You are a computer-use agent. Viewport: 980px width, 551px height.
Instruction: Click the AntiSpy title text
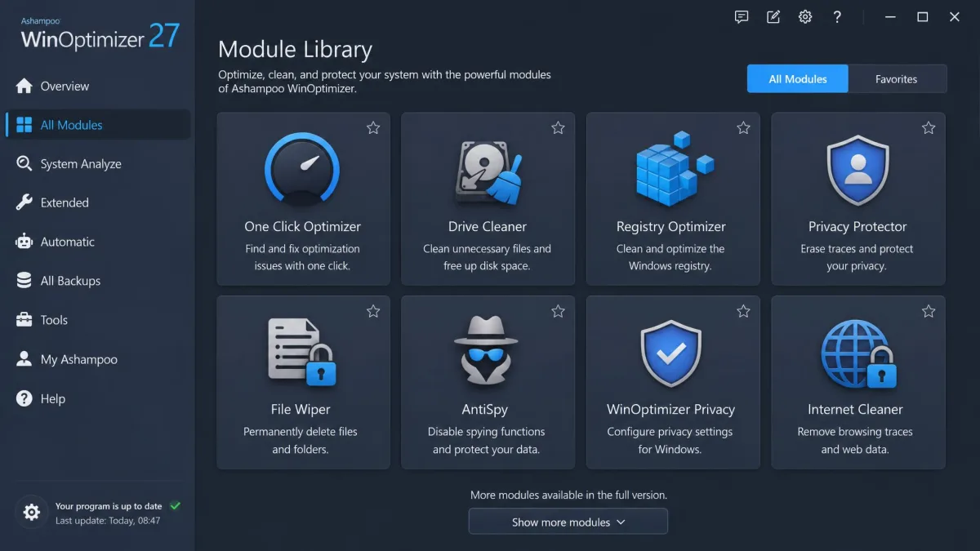486,410
